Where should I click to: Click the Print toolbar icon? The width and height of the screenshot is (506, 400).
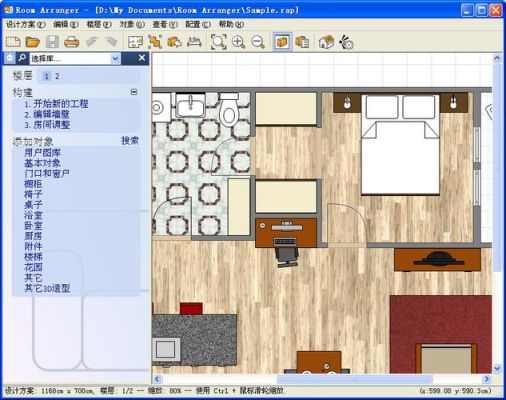coord(71,42)
